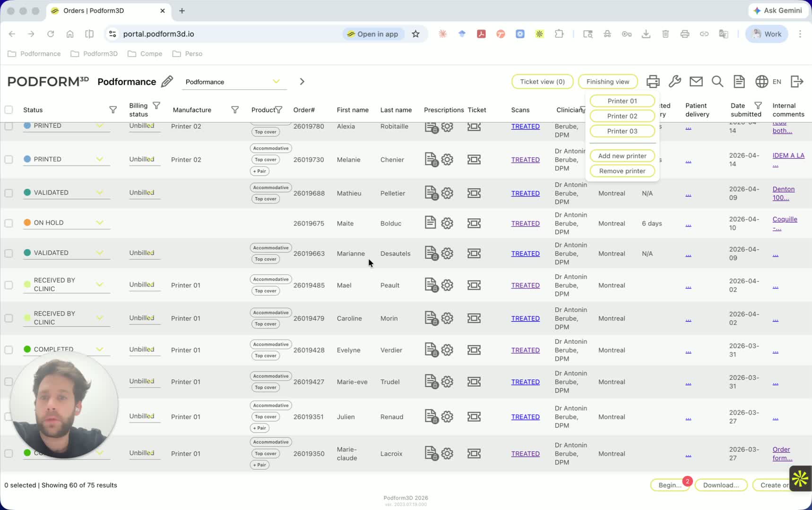Filter the Status column

point(113,110)
